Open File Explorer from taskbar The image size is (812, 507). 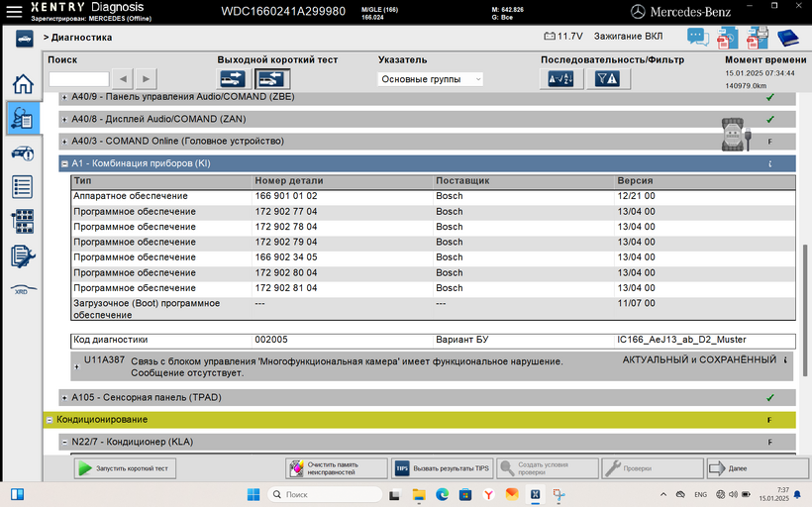pos(419,494)
